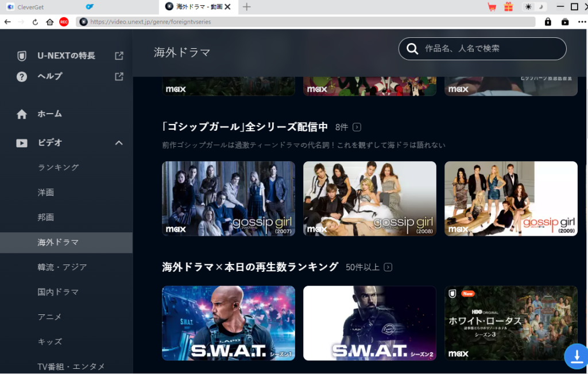The width and height of the screenshot is (588, 374).
Task: Switch to dark mode with the moon toggle
Action: 540,6
